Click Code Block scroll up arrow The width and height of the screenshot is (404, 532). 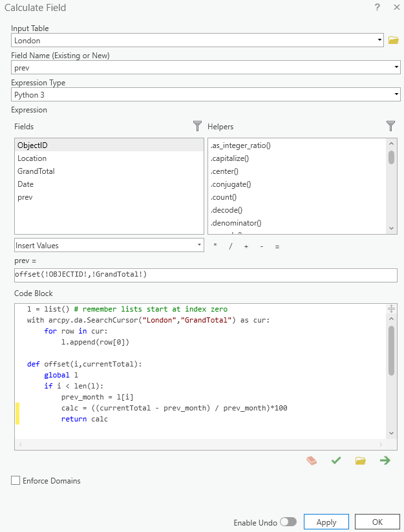pyautogui.click(x=391, y=319)
